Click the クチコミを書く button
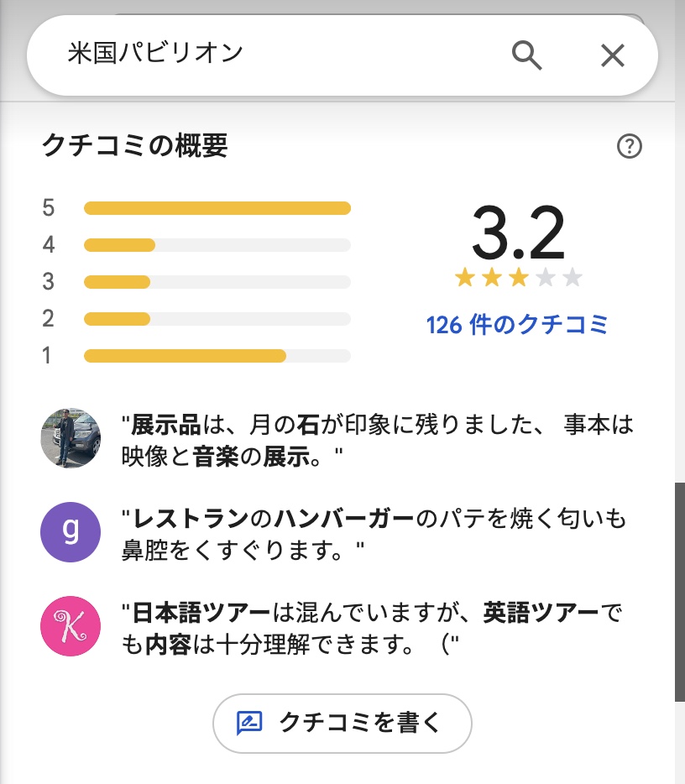 (x=342, y=723)
